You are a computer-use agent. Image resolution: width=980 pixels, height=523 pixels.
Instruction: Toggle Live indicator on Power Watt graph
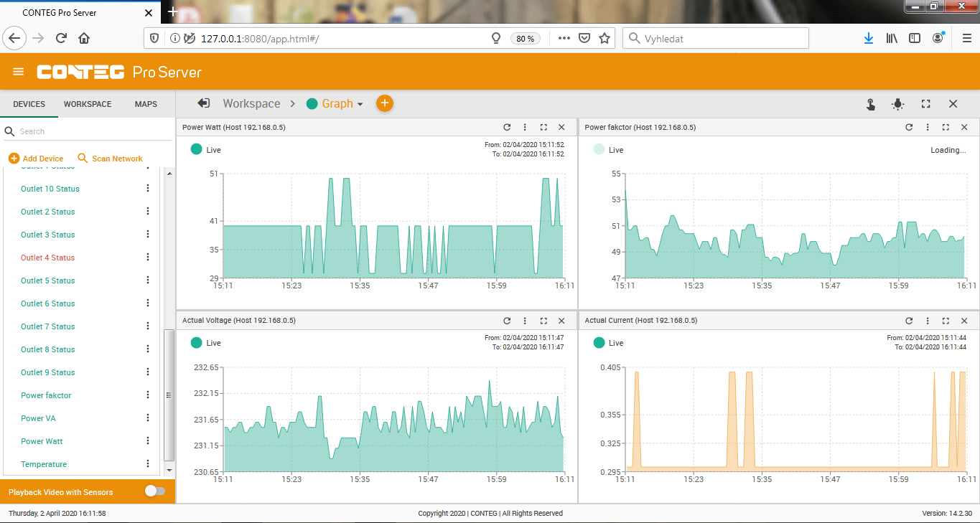point(196,150)
